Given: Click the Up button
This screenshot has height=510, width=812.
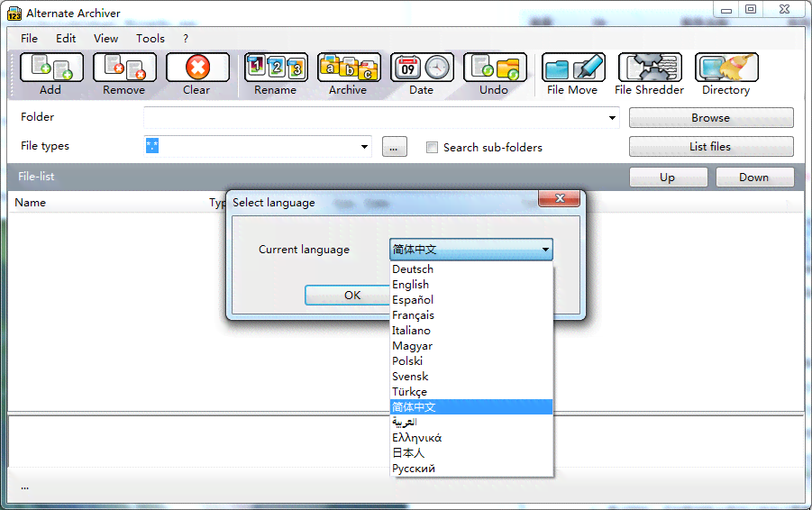Looking at the screenshot, I should coord(668,178).
